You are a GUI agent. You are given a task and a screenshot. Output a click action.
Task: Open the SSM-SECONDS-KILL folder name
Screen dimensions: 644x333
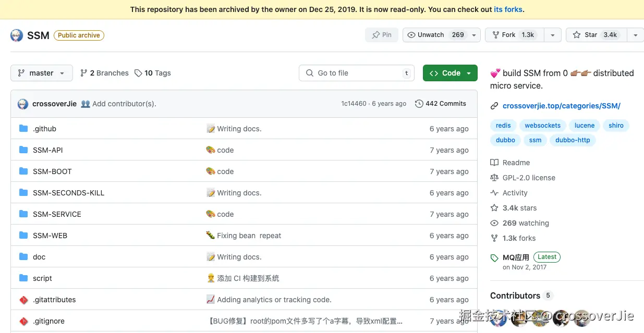(68, 193)
